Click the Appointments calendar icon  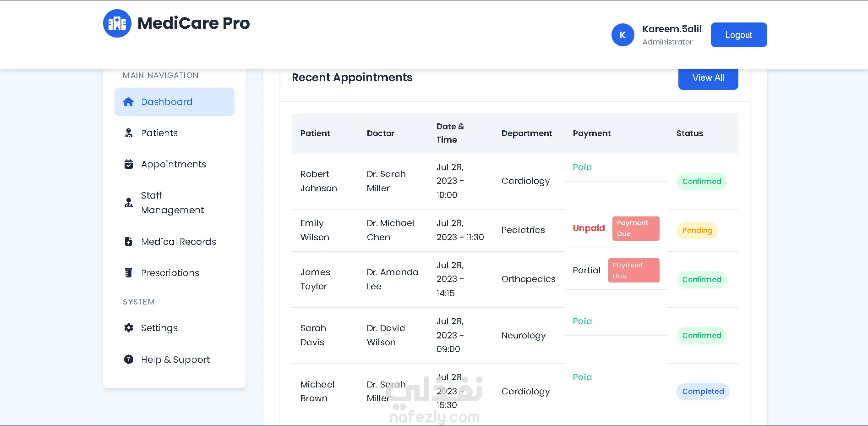tap(129, 164)
